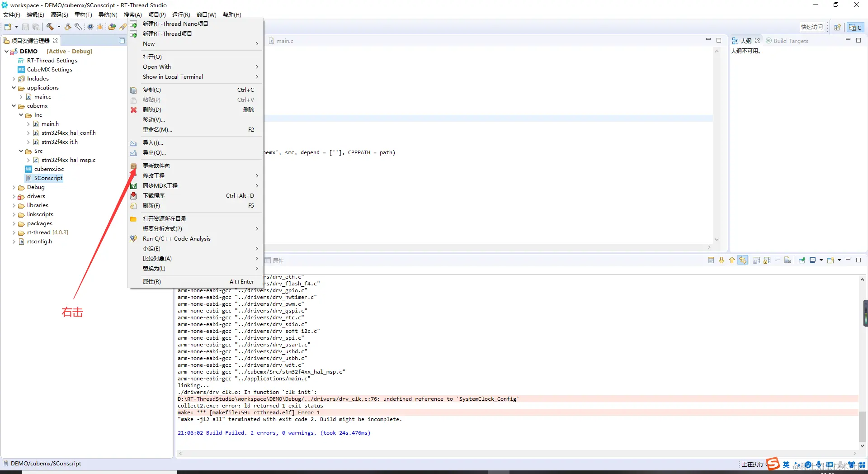
Task: Open CubeMX Settings in project tree
Action: 45,70
